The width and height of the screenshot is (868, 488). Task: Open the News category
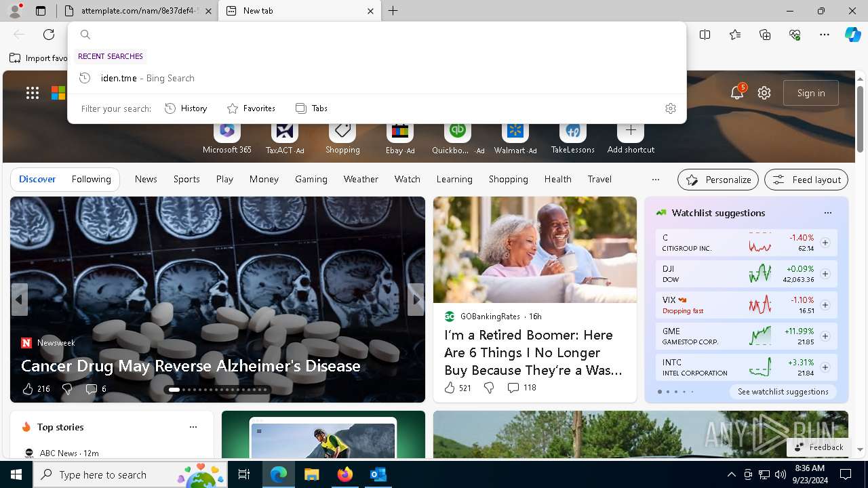click(146, 180)
